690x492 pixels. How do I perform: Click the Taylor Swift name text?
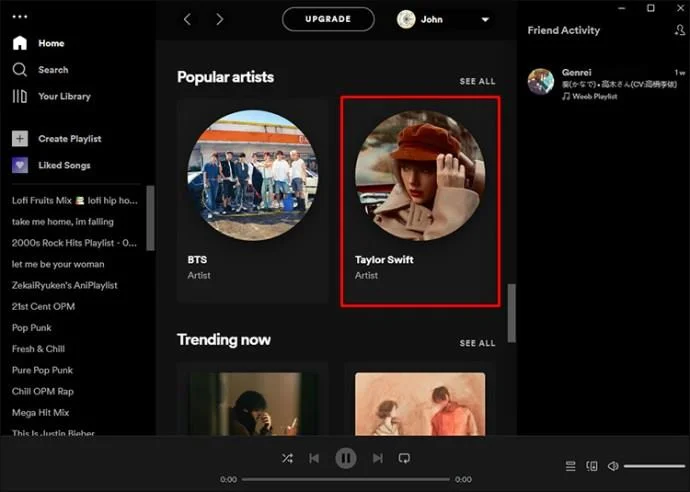click(x=384, y=260)
